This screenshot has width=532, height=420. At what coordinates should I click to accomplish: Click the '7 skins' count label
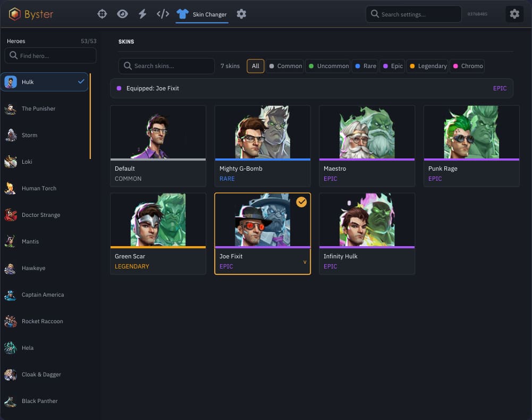point(230,66)
